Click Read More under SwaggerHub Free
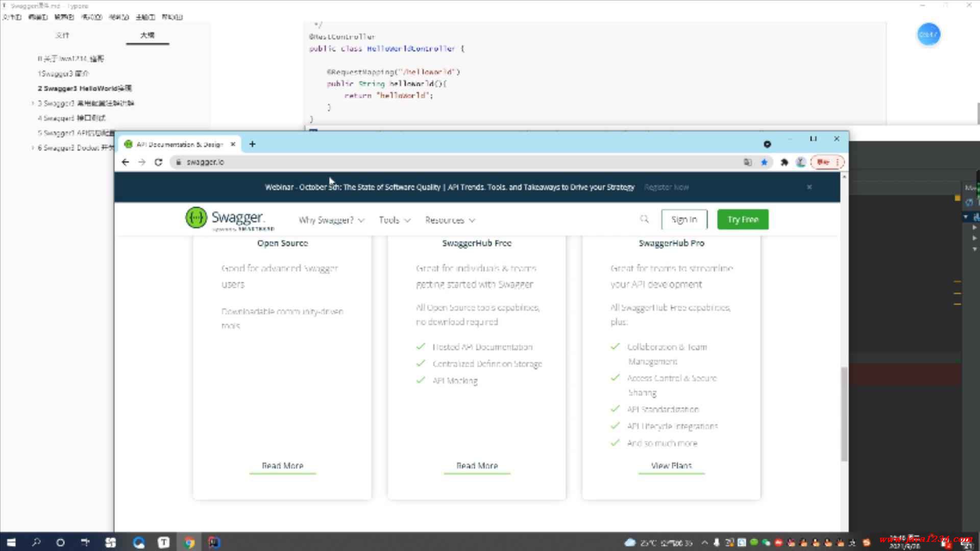 (477, 466)
